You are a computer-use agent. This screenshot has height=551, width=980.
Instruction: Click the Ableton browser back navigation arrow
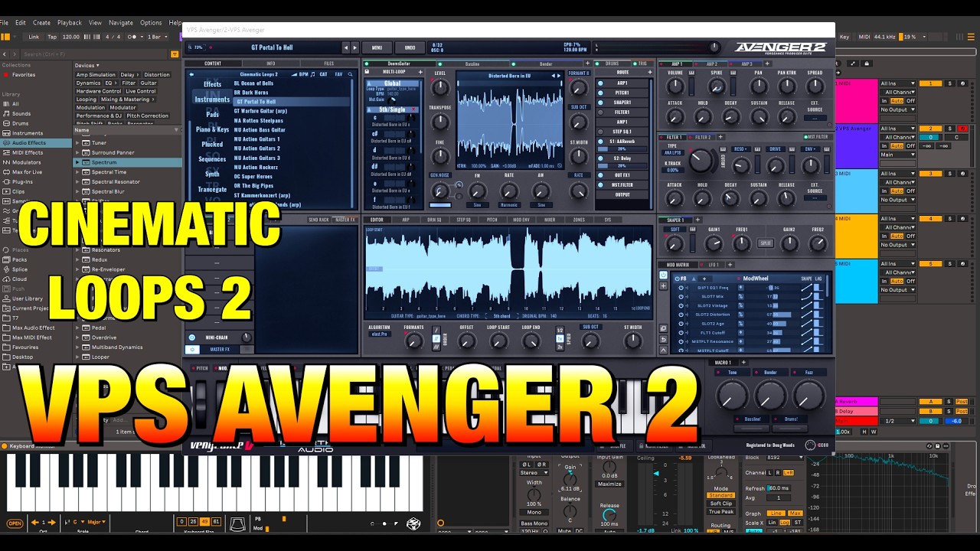(x=5, y=54)
